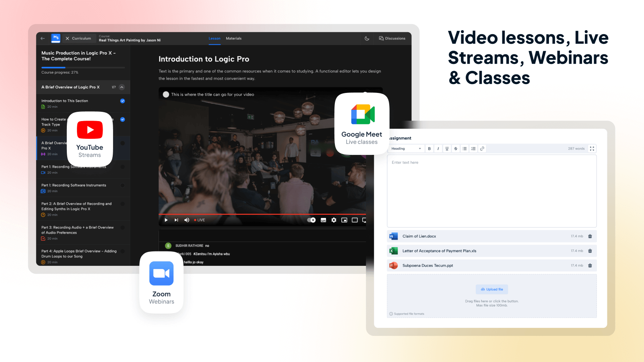This screenshot has width=644, height=362.
Task: Open the Claim of Lien.docx file
Action: [x=419, y=237]
